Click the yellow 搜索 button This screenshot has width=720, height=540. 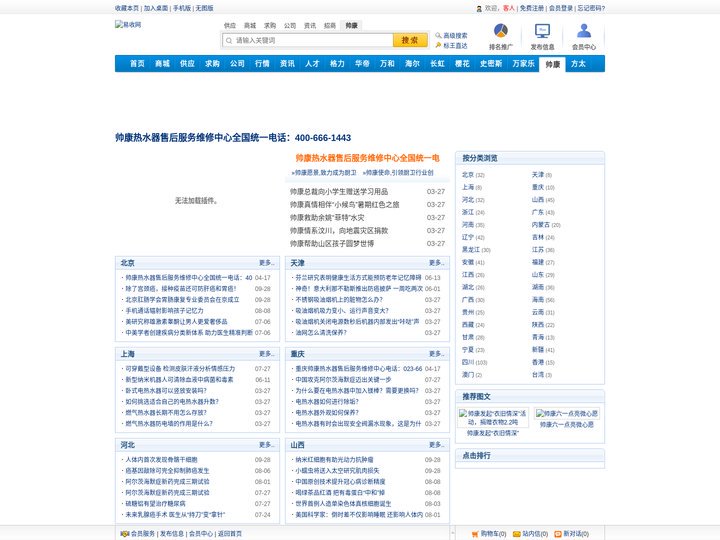(410, 40)
